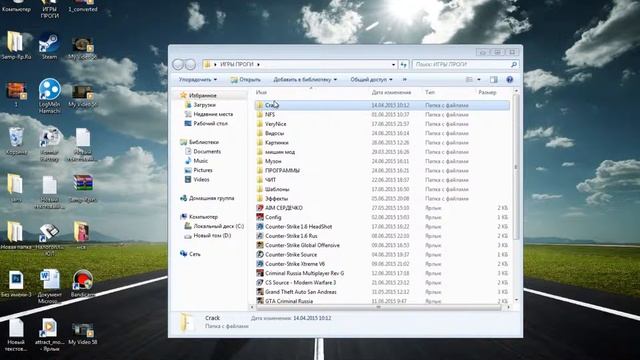Click the arrow after ИГРЫ ПРОГИ in breadcrumb
The width and height of the screenshot is (640, 360).
[258, 64]
